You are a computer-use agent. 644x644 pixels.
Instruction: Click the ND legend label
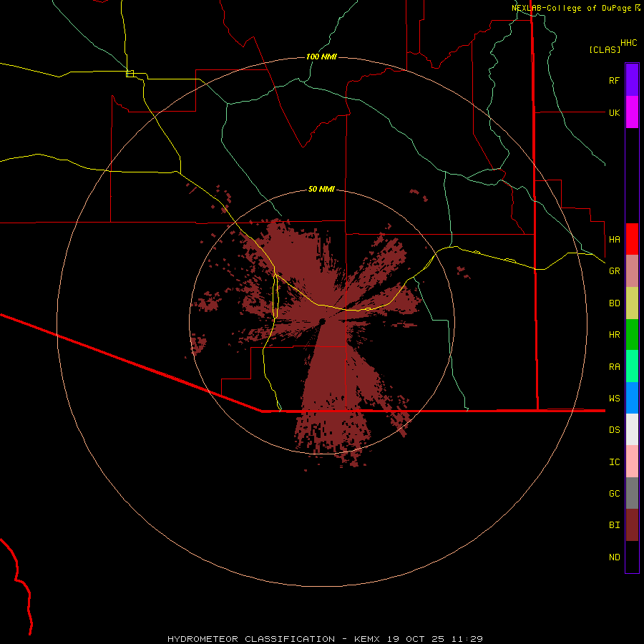pos(614,557)
